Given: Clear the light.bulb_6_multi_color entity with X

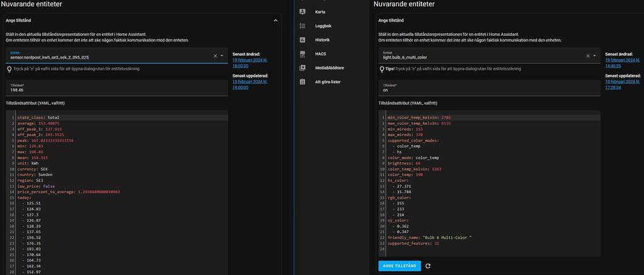Looking at the screenshot, I should click(588, 56).
